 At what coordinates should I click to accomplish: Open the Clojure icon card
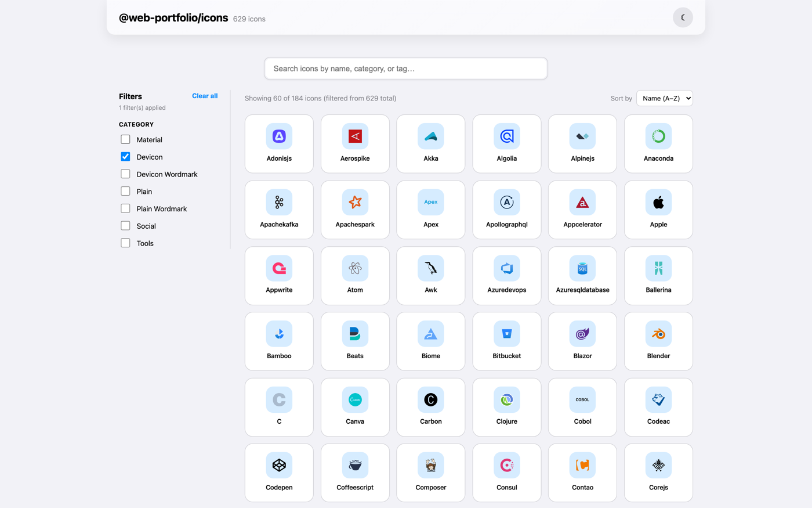[507, 407]
